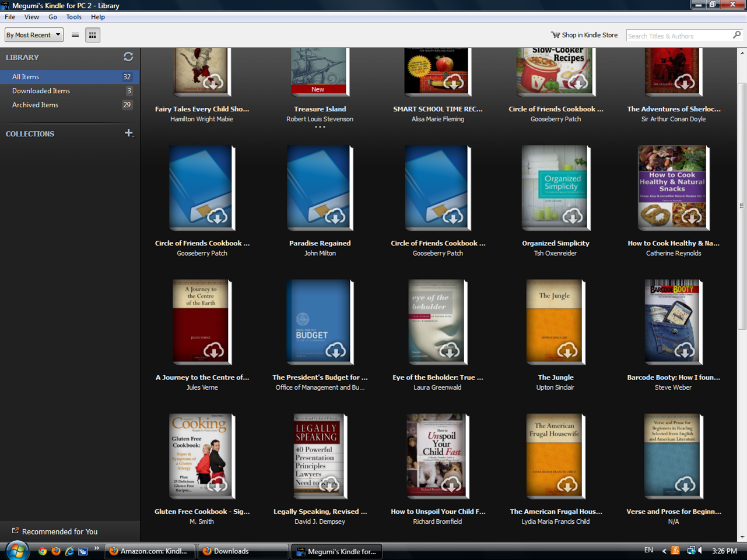
Task: Show hidden system tray icons arrow
Action: 664,551
